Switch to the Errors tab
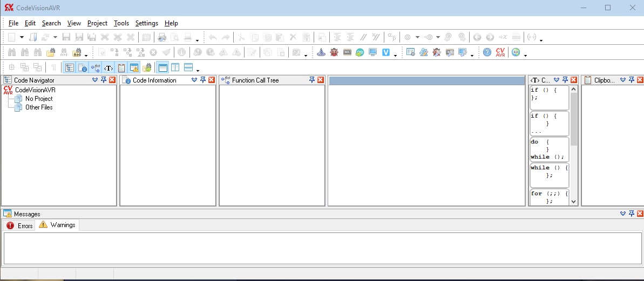Viewport: 644px width, 281px height. coord(19,225)
